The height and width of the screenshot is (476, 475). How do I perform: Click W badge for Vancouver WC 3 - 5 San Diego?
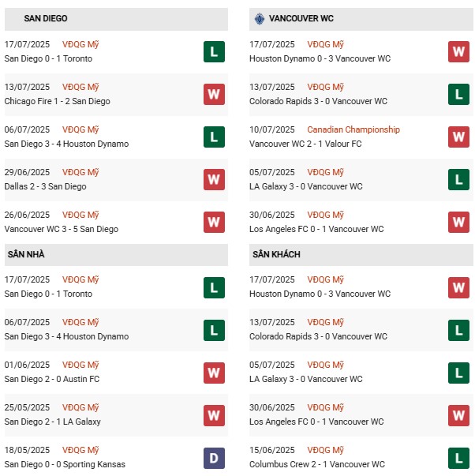point(214,223)
